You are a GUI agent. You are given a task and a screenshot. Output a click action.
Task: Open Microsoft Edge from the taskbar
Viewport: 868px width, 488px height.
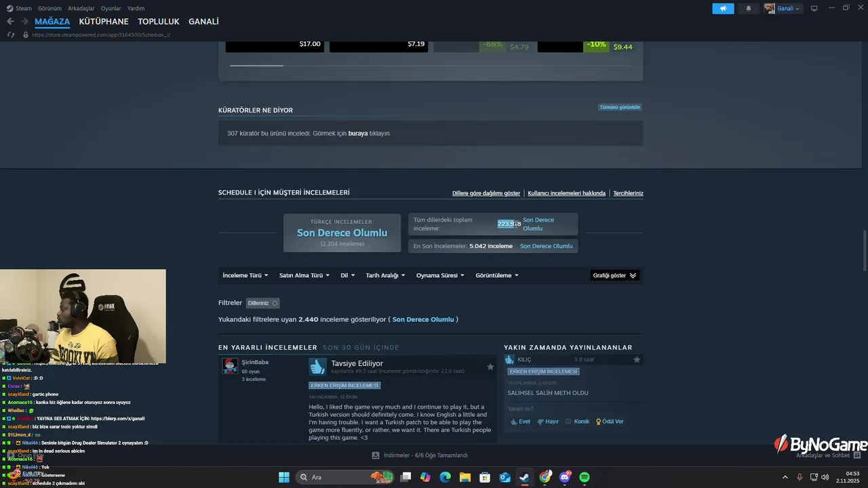[445, 477]
